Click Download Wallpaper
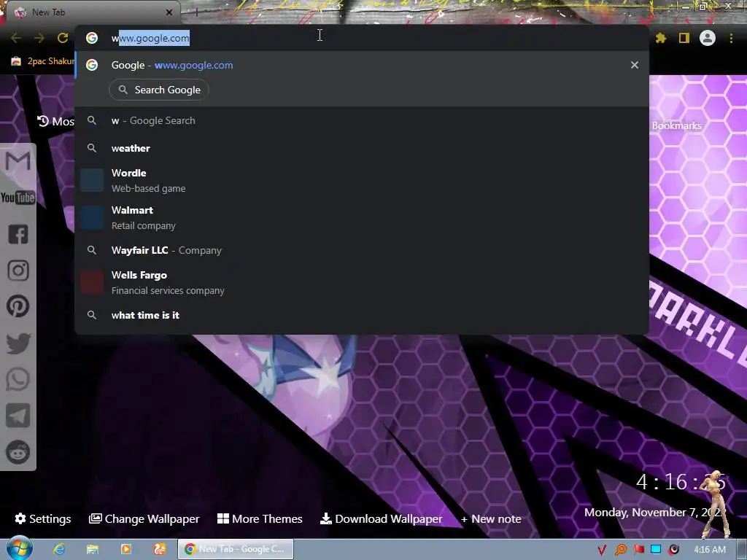Image resolution: width=747 pixels, height=560 pixels. coord(381,518)
